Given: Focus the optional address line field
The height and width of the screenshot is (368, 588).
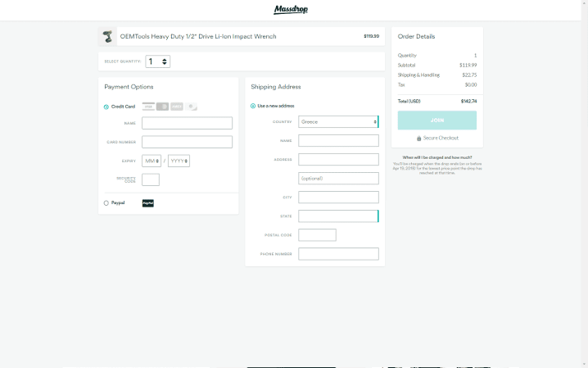Looking at the screenshot, I should click(x=338, y=178).
